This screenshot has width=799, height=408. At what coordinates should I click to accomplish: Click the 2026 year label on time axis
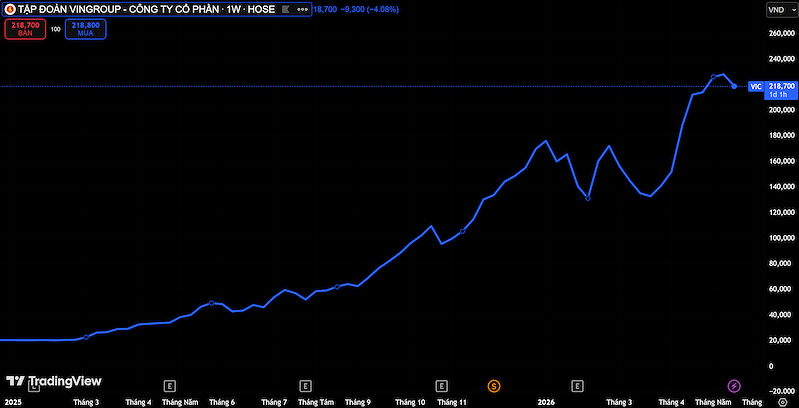coord(546,402)
